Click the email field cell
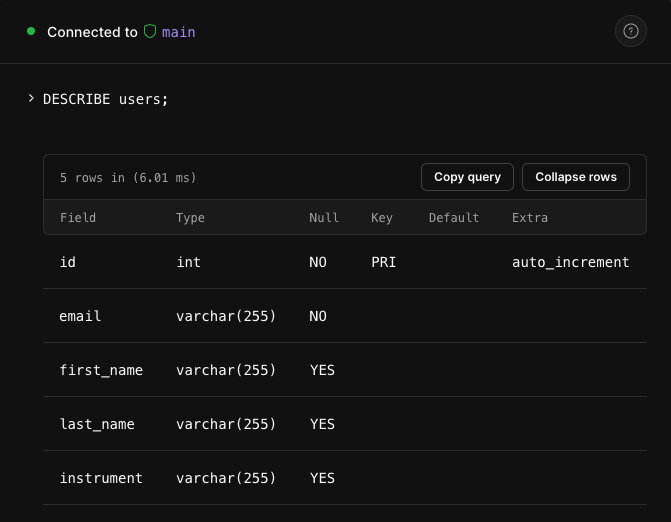 80,316
